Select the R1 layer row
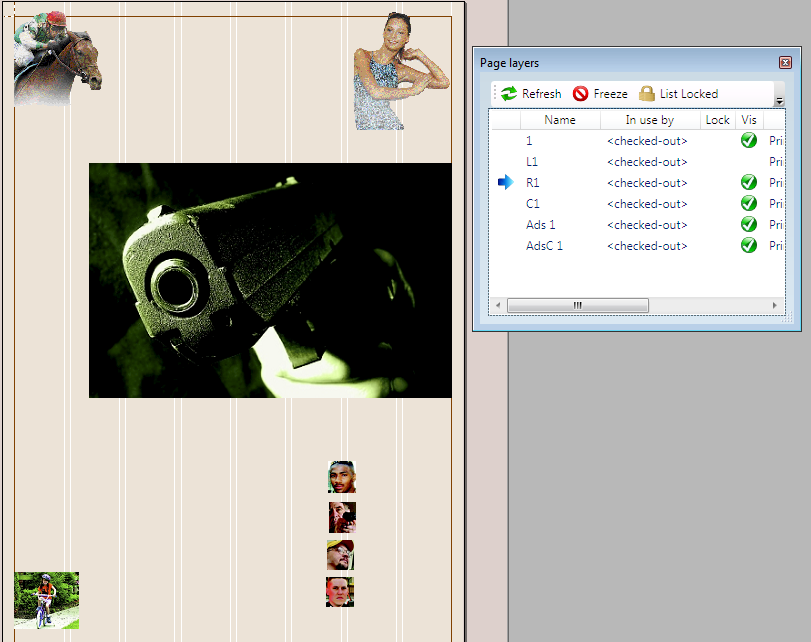Screen dimensions: 811x642 (x=637, y=182)
